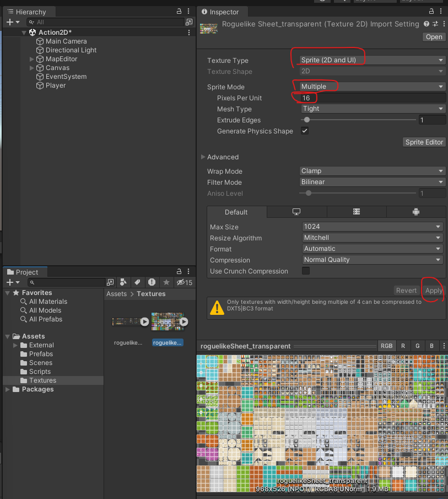The image size is (448, 499).
Task: Edit Pixels Per Unit field
Action: pos(373,98)
